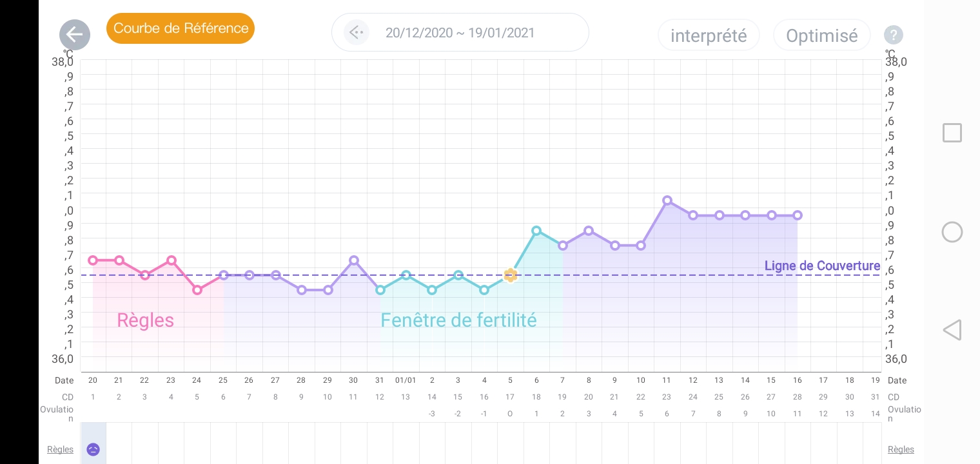980x464 pixels.
Task: Click ovulation row value 14
Action: coord(876,414)
